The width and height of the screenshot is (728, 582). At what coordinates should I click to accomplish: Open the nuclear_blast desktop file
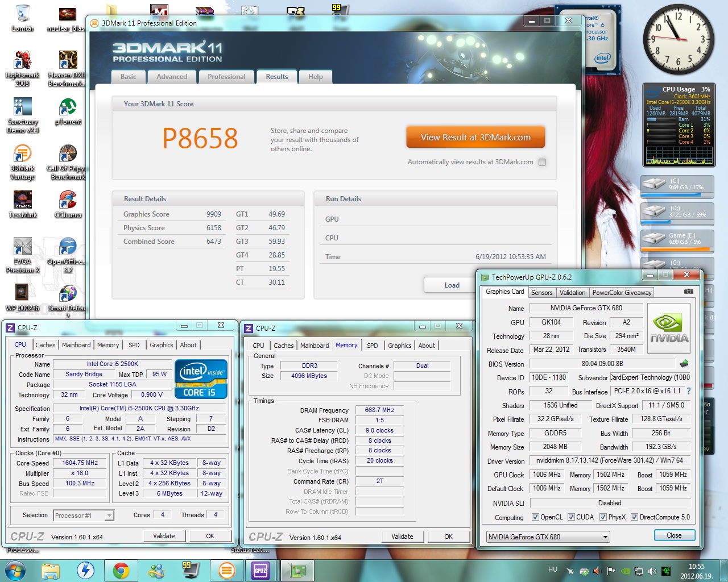[68, 18]
